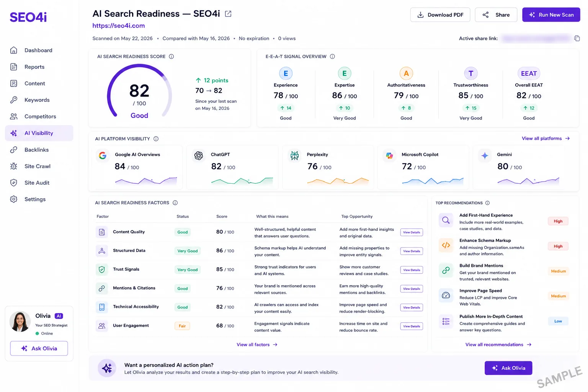Click the Share button

(x=496, y=15)
